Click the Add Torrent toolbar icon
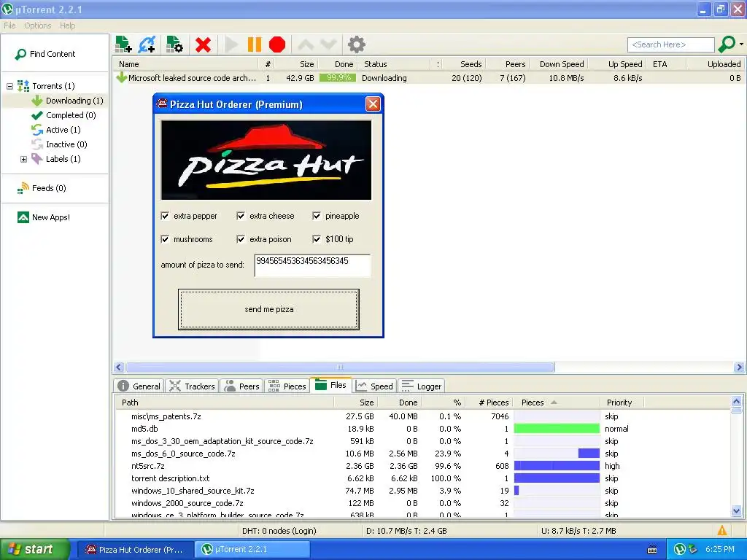 pyautogui.click(x=123, y=44)
